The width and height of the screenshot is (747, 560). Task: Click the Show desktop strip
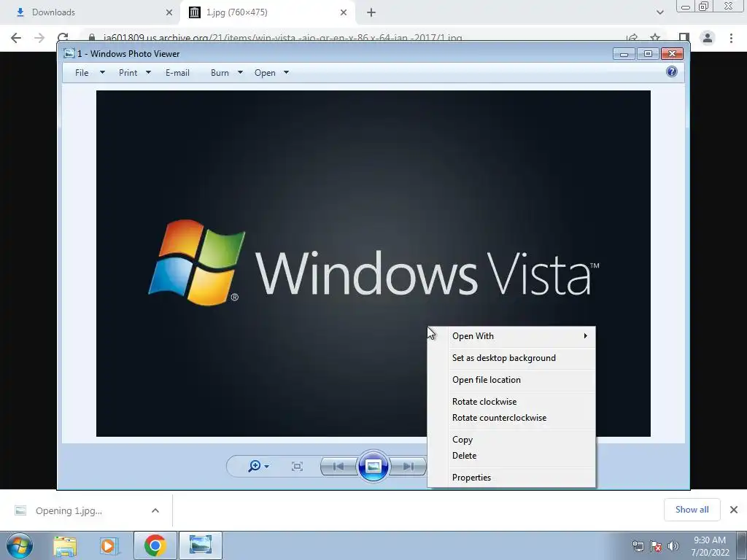coord(742,545)
